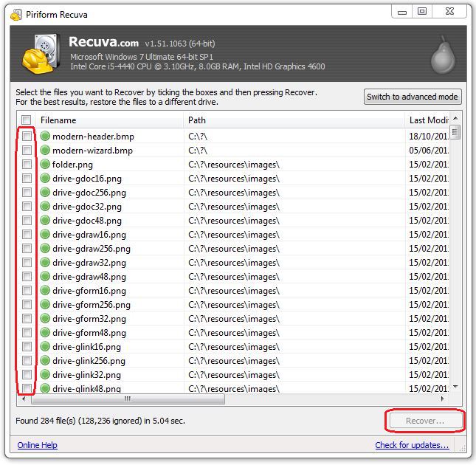Click the Recover... button
Viewport: 476px width, 465px height.
[425, 421]
